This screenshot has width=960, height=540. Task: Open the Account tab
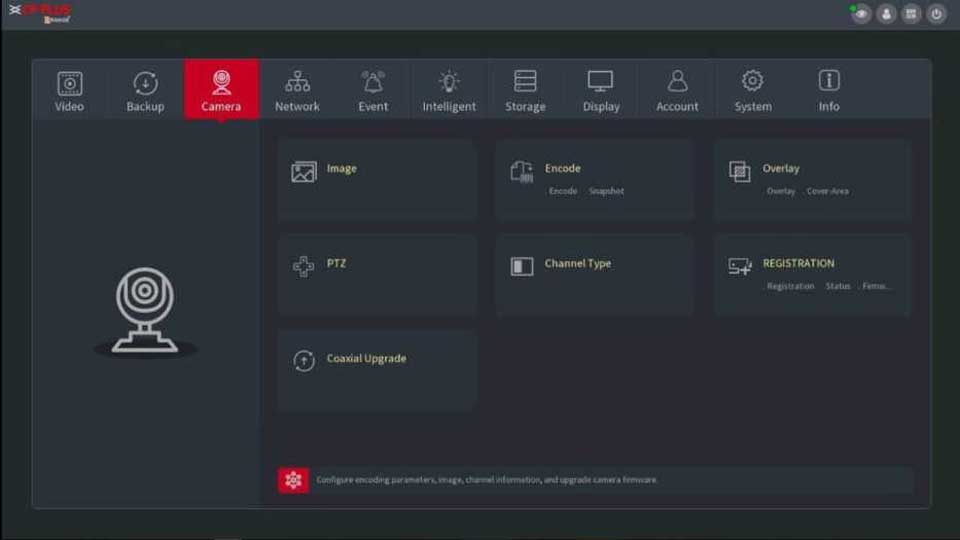[677, 90]
